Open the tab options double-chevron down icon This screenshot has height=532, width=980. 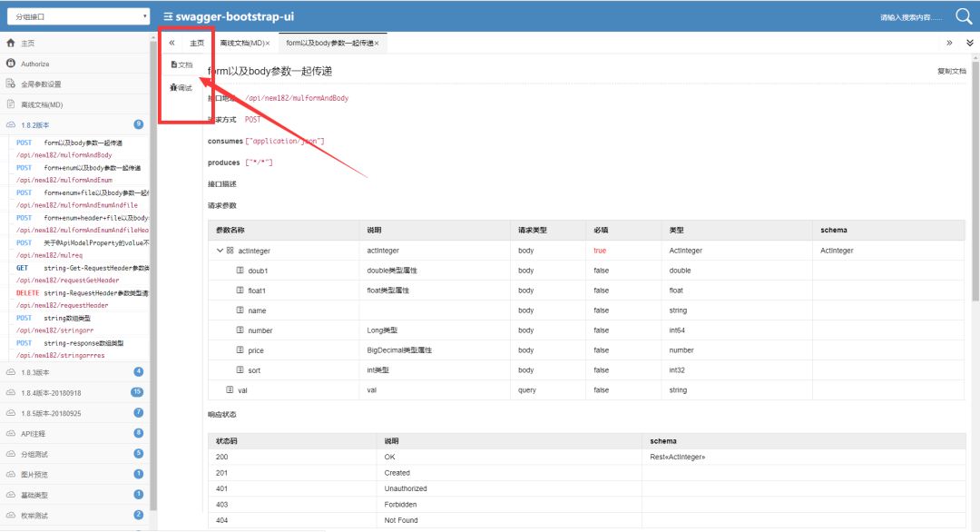(970, 43)
